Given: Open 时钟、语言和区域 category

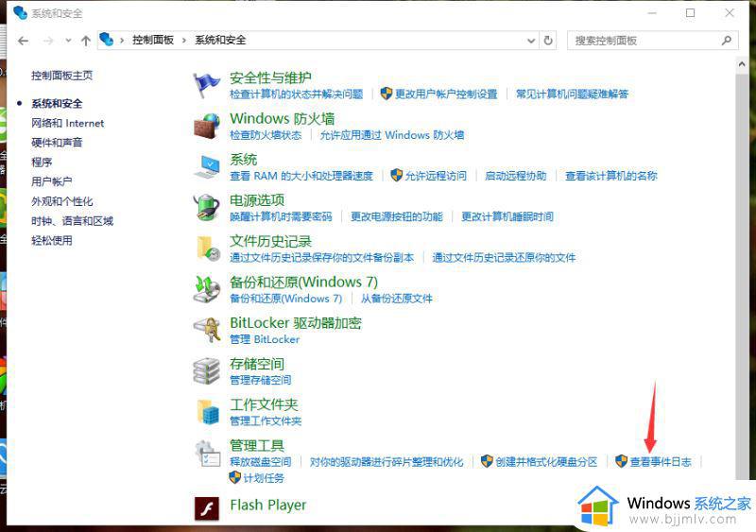Looking at the screenshot, I should click(73, 221).
